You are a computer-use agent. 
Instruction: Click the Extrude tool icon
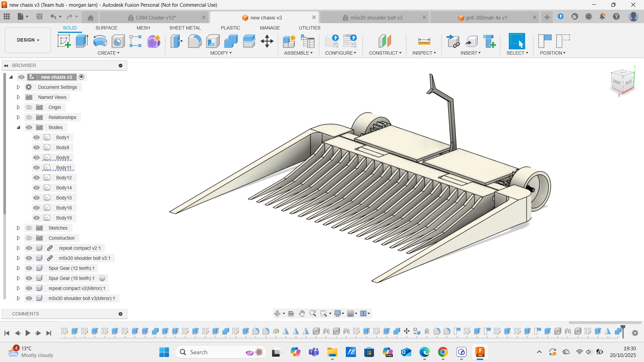coord(82,41)
